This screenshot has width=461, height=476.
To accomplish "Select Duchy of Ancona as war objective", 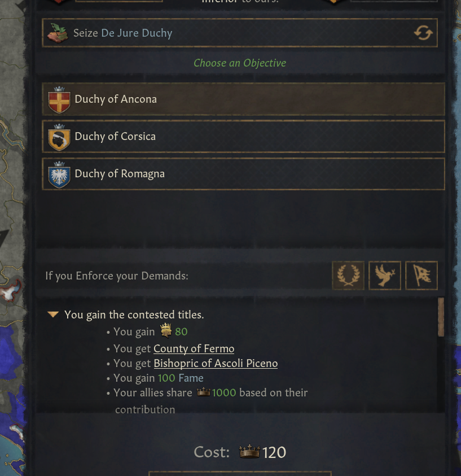I will pos(242,99).
